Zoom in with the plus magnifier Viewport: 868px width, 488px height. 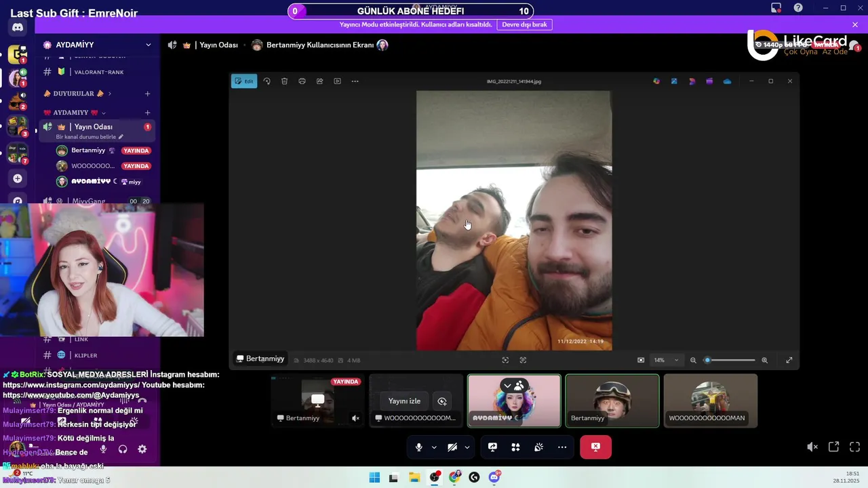(764, 360)
